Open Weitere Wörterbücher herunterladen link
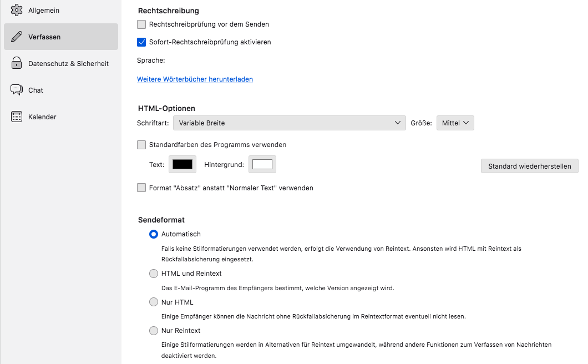The image size is (588, 364). pos(195,79)
